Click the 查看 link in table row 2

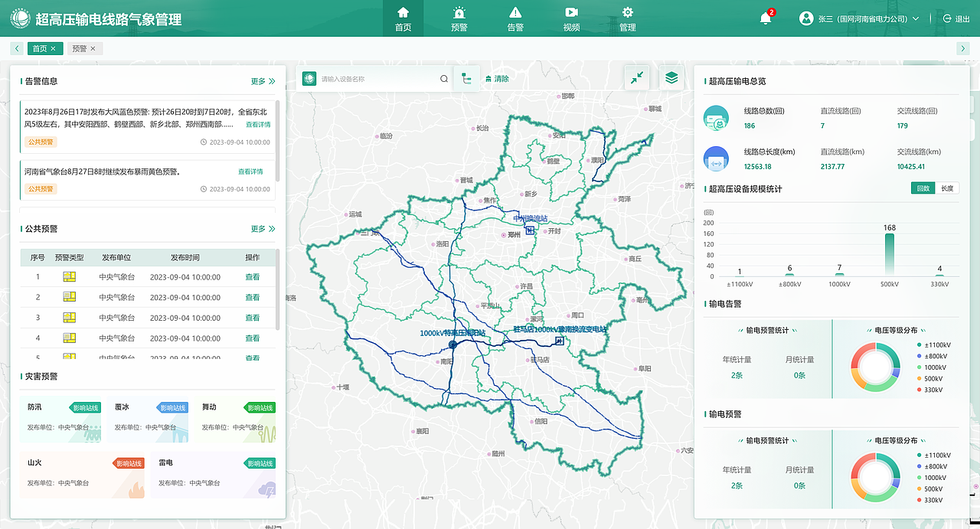pyautogui.click(x=252, y=297)
